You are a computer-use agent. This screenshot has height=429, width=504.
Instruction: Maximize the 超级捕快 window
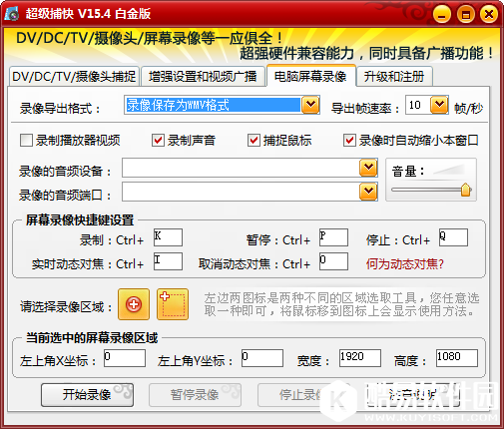[465, 14]
